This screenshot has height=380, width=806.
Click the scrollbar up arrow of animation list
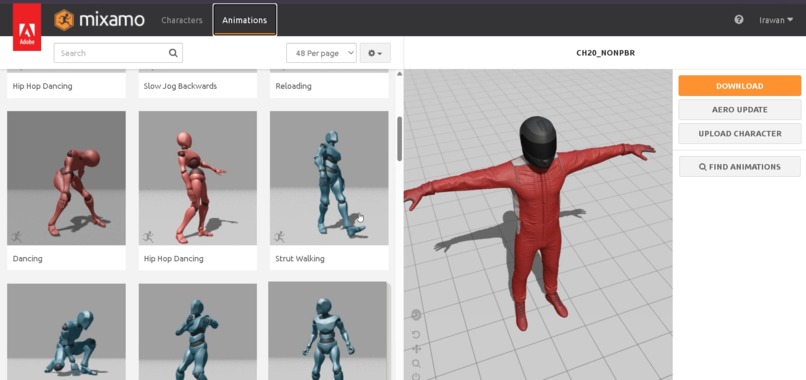pyautogui.click(x=399, y=74)
